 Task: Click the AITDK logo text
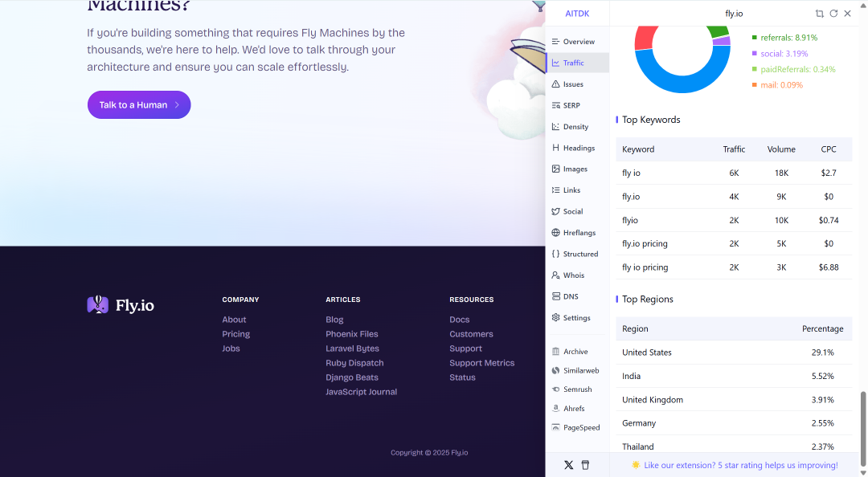(577, 14)
